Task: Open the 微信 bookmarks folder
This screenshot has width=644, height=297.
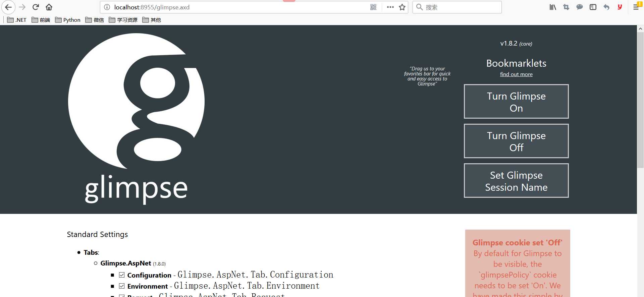Action: (x=95, y=20)
